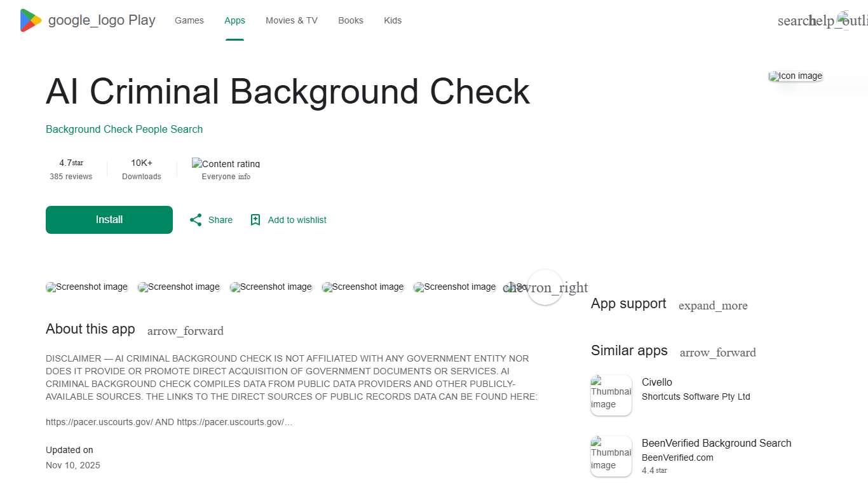868x488 pixels.
Task: Open the Background Check People Search developer link
Action: tap(124, 129)
